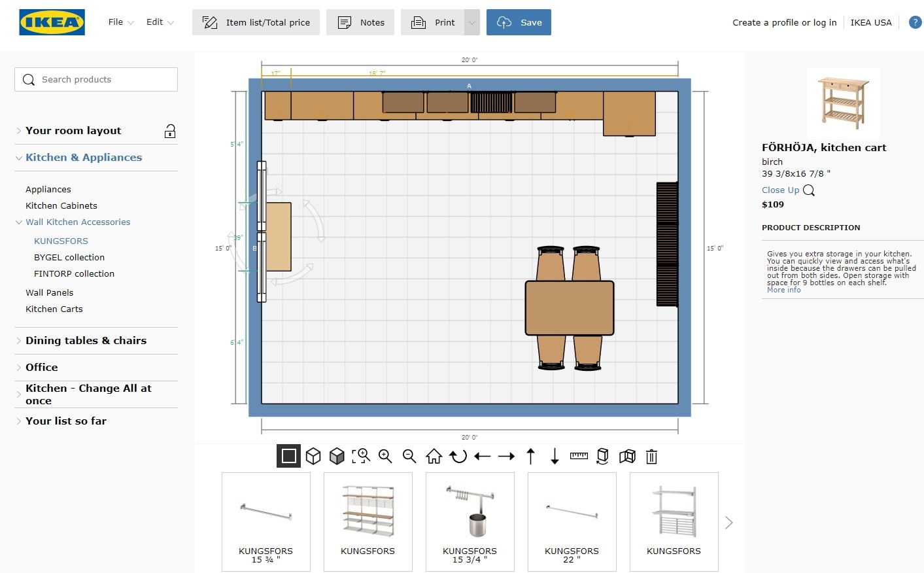The height and width of the screenshot is (573, 924).
Task: Select the black radiator on right wall
Action: coord(667,244)
